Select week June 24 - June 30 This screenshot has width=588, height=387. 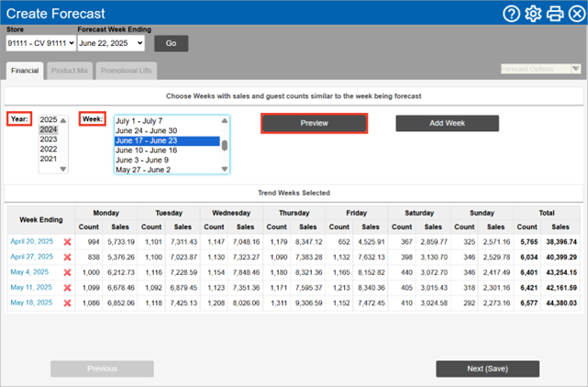point(167,130)
